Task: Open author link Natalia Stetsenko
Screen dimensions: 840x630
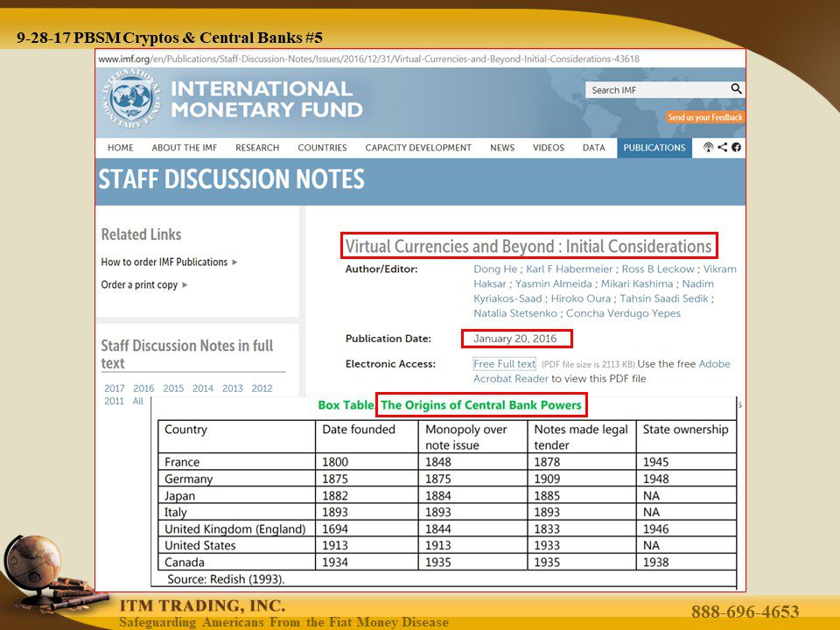Action: point(515,313)
